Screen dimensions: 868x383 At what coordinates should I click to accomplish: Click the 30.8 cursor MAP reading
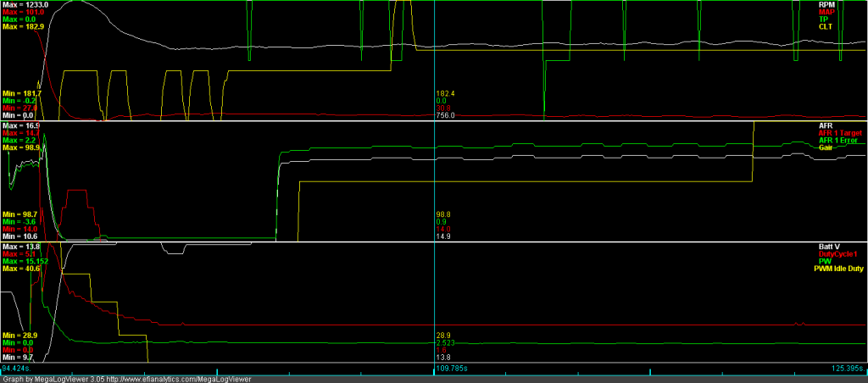[443, 108]
